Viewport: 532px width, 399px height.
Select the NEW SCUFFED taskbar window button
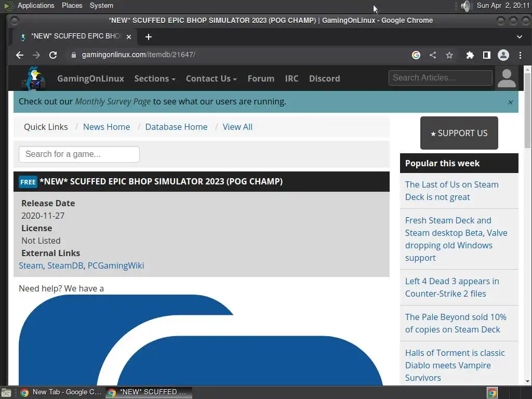pos(149,393)
